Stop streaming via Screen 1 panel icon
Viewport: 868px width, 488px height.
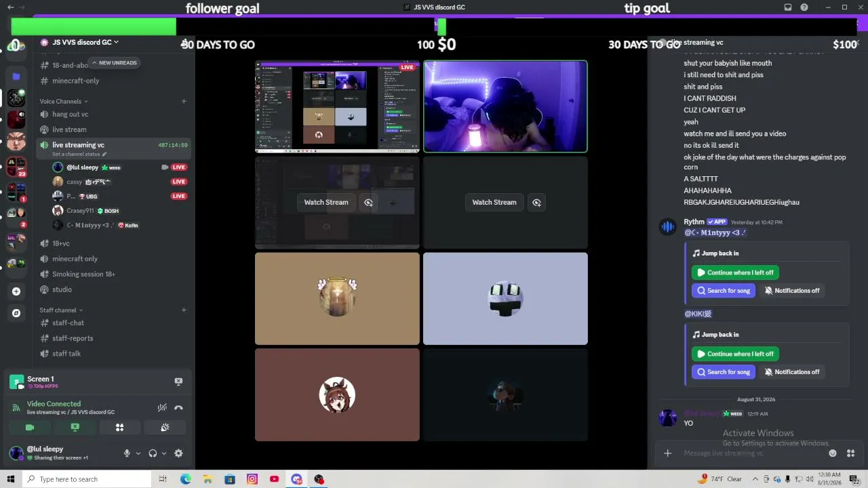[x=178, y=382]
